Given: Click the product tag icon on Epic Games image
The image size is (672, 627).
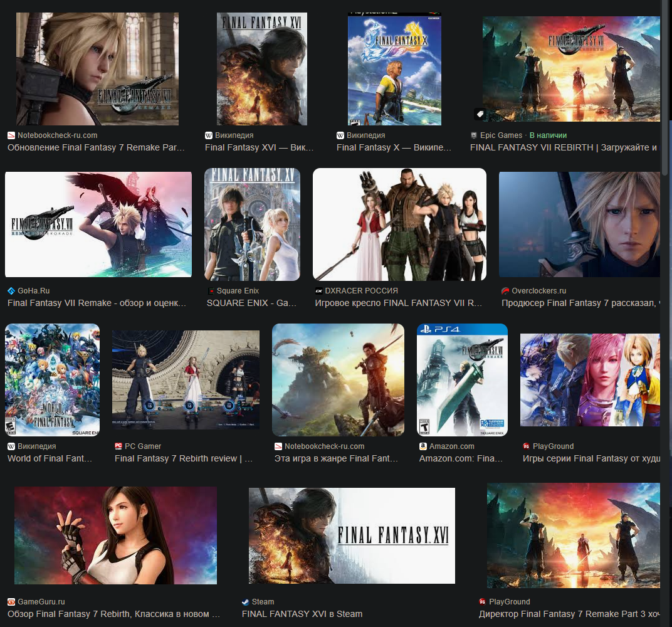Looking at the screenshot, I should pos(480,114).
